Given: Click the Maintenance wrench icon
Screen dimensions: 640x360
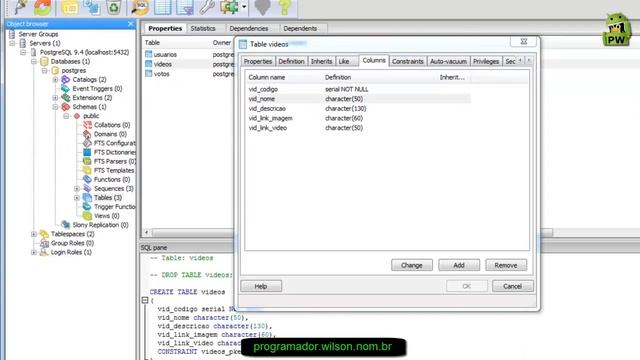Looking at the screenshot, I should [x=207, y=7].
